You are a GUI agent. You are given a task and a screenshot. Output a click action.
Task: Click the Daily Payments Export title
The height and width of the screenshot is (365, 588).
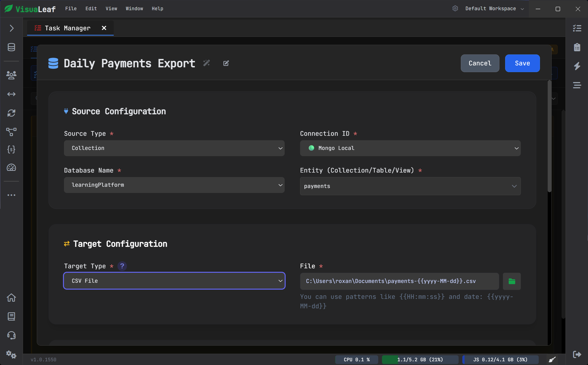point(129,63)
